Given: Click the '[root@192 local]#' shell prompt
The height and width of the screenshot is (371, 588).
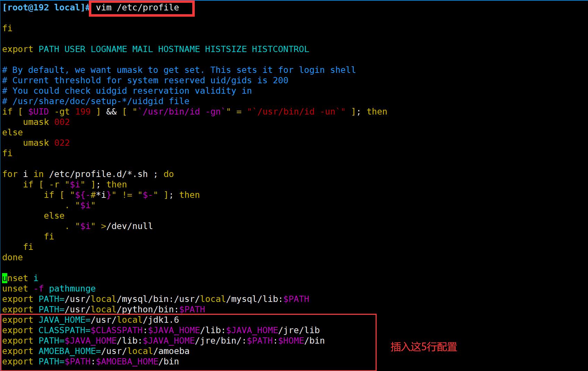Looking at the screenshot, I should click(x=46, y=8).
